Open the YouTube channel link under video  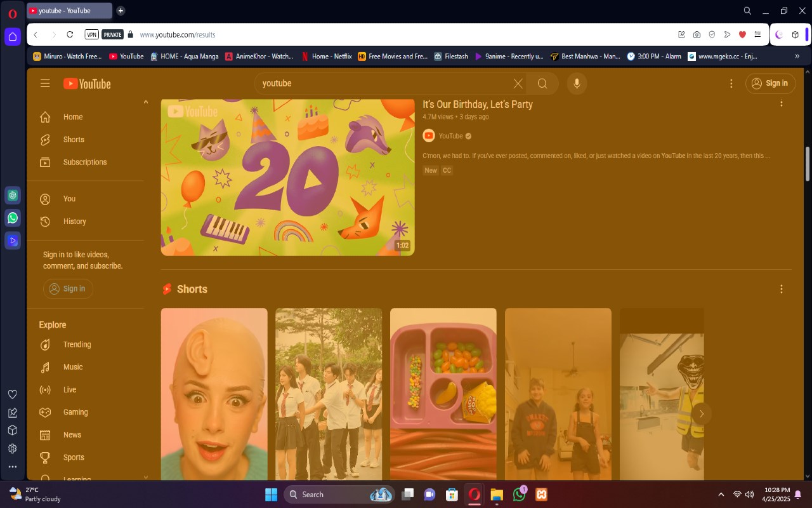point(451,136)
